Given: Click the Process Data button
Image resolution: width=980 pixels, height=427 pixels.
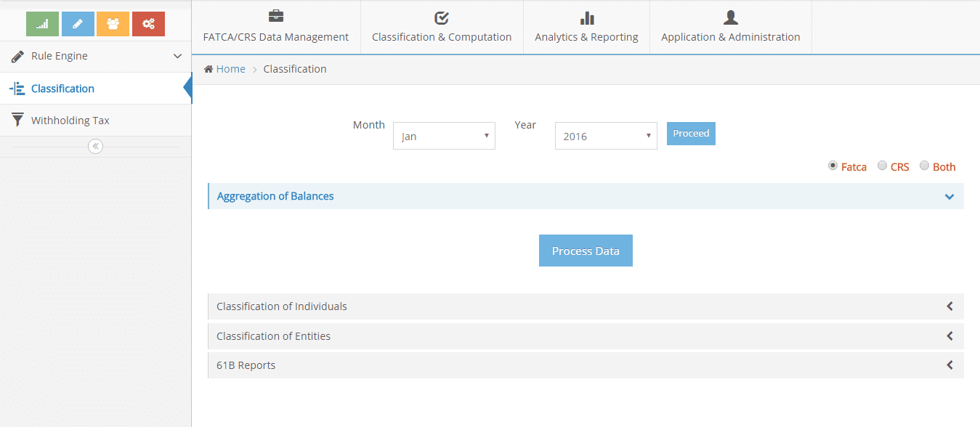Looking at the screenshot, I should [x=586, y=251].
